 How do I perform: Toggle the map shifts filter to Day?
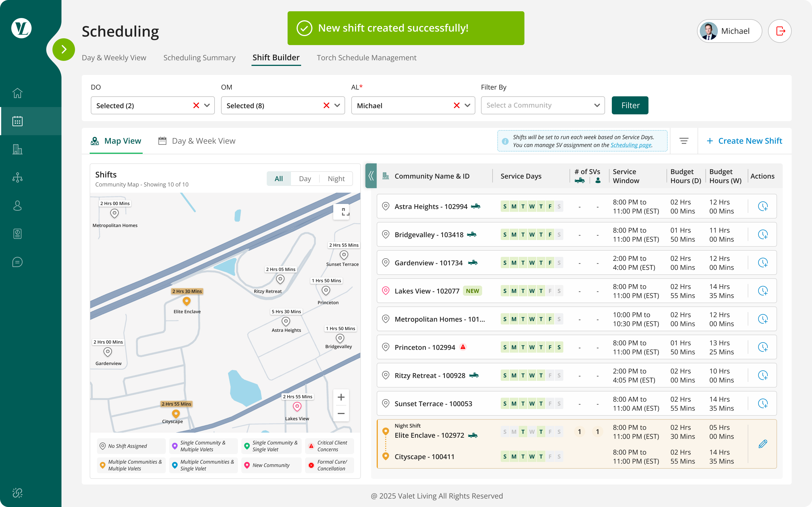(305, 179)
